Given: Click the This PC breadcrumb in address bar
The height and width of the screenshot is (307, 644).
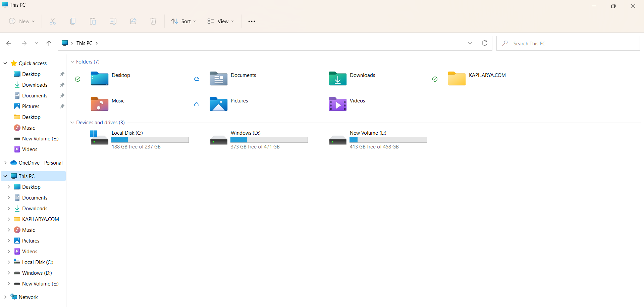Looking at the screenshot, I should (x=84, y=43).
